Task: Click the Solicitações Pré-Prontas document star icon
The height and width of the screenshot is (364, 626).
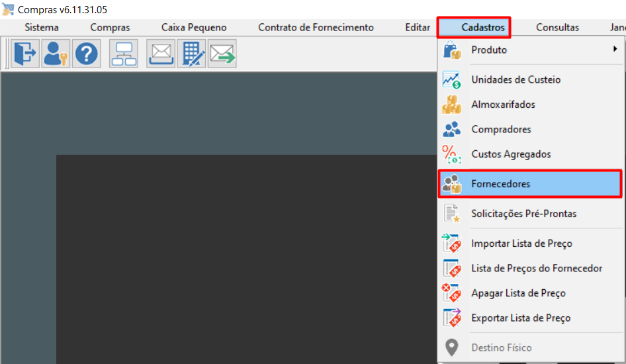Action: [x=451, y=214]
